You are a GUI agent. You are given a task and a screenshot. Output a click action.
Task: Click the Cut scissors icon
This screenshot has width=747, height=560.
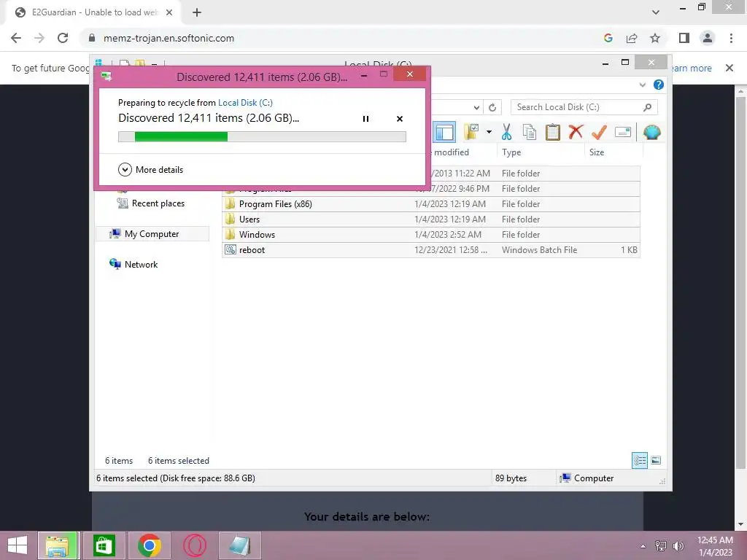pos(506,132)
